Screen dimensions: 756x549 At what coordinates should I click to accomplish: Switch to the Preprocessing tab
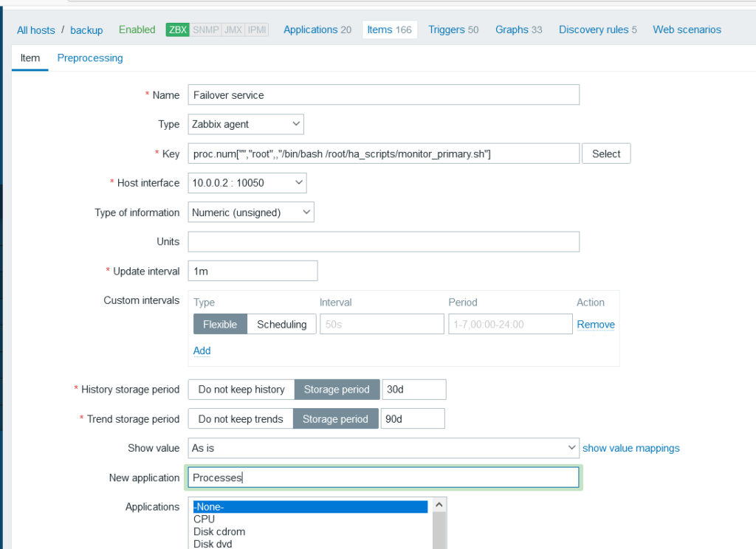(x=90, y=58)
